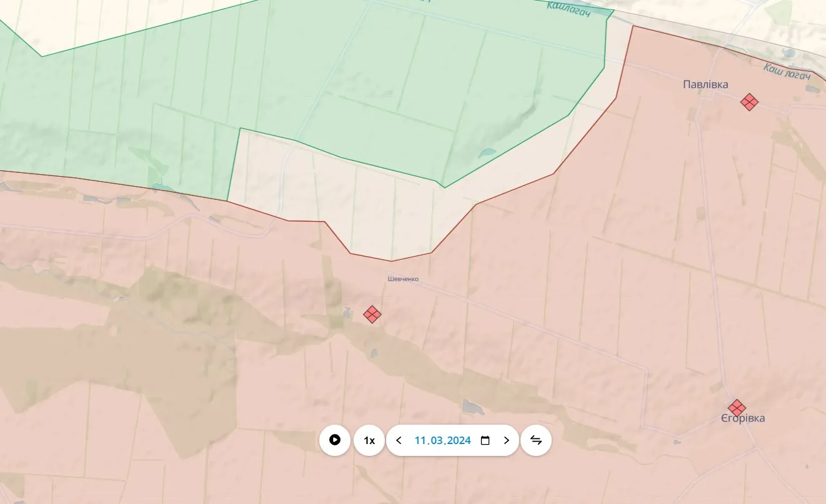
Task: Click the Кашлагач river label at top
Action: coord(569,7)
